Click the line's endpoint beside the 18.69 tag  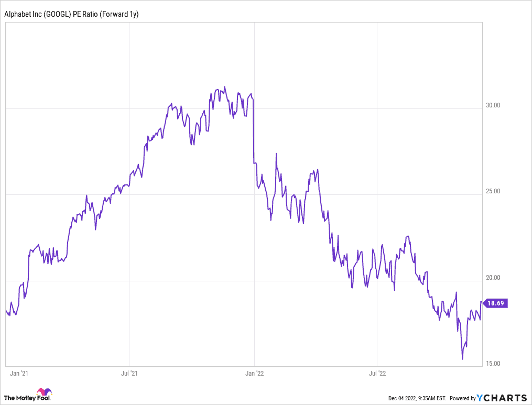coord(482,302)
